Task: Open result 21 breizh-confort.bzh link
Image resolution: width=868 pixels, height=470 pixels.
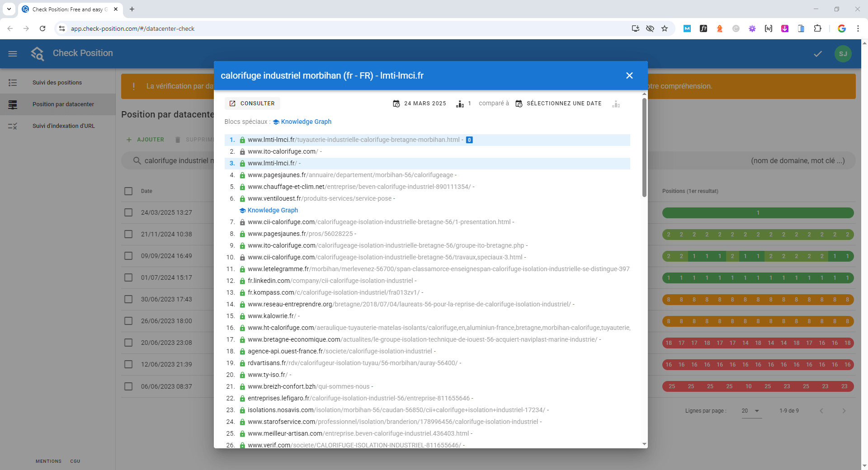Action: tap(308, 386)
